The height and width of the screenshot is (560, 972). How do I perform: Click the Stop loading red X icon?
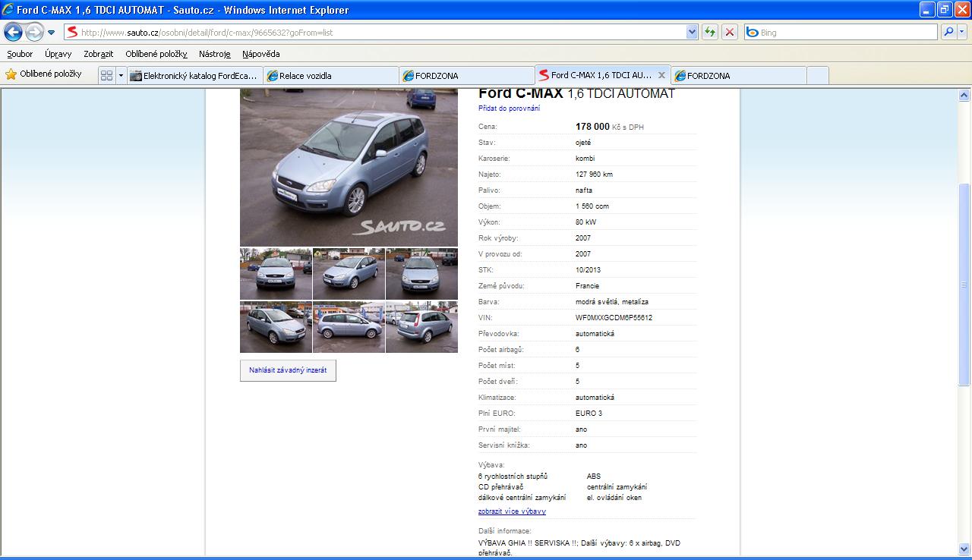click(730, 32)
